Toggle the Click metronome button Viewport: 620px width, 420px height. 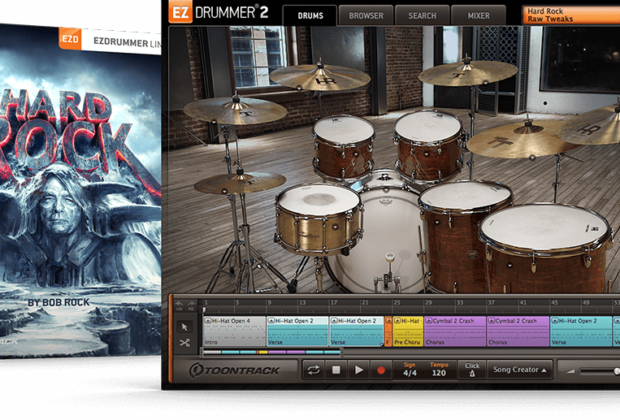click(x=472, y=370)
